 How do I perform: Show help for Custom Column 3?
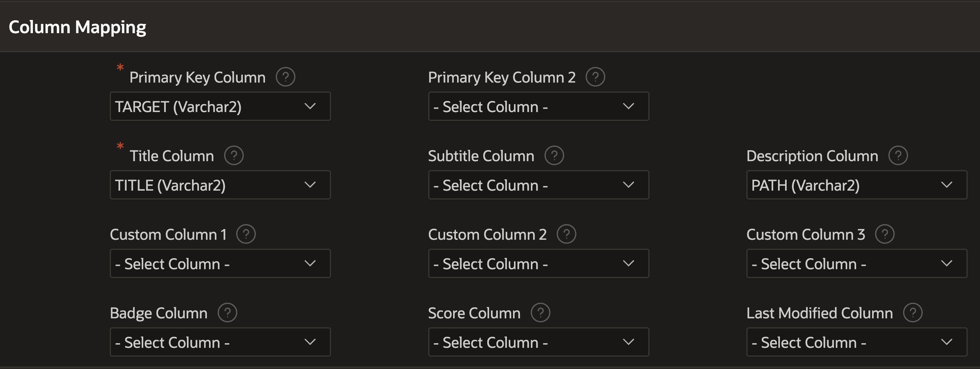point(885,235)
